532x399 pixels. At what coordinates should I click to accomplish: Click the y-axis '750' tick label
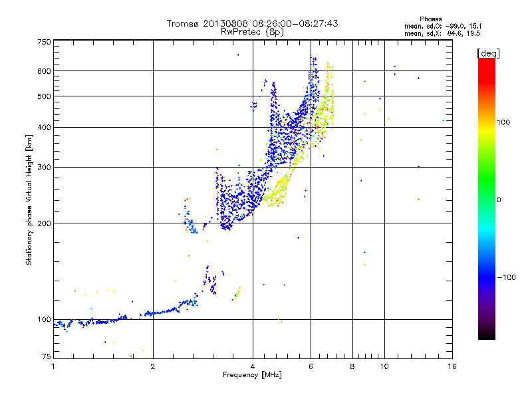(44, 42)
